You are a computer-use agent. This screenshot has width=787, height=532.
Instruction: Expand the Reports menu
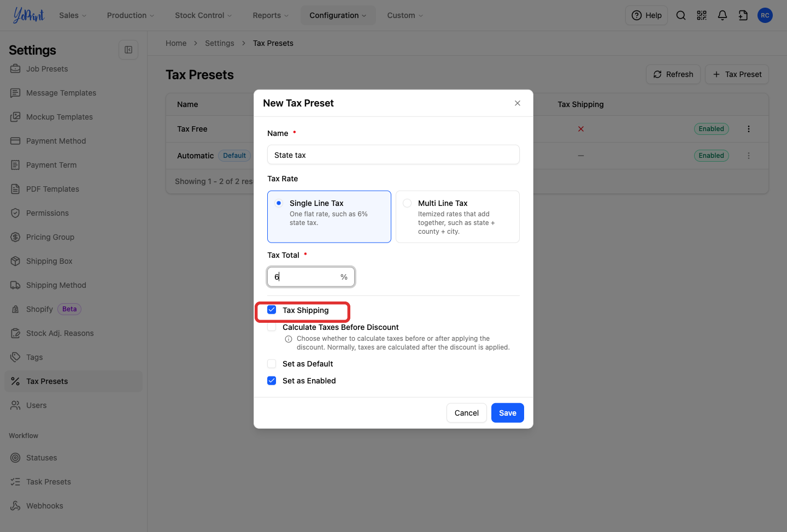(x=271, y=15)
